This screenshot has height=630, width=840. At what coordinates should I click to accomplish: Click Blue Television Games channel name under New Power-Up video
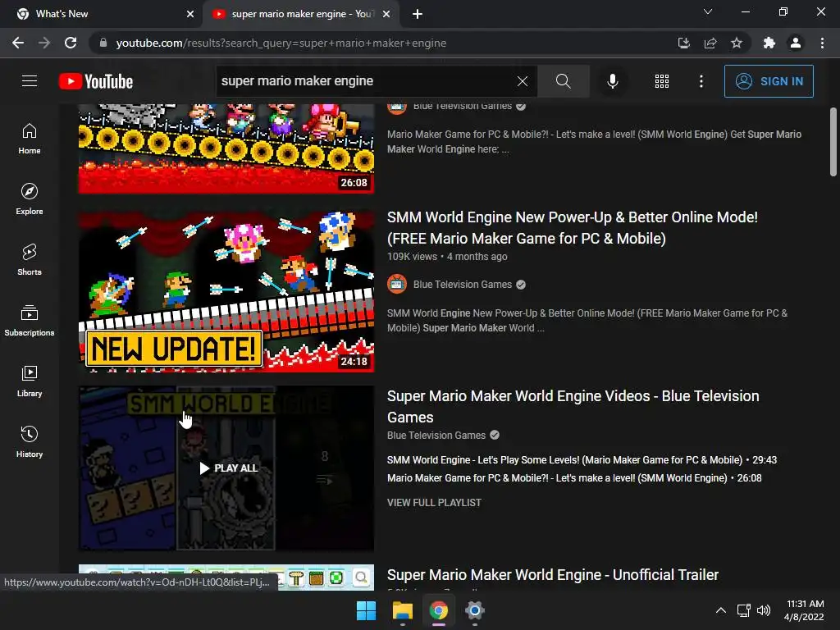pyautogui.click(x=463, y=285)
